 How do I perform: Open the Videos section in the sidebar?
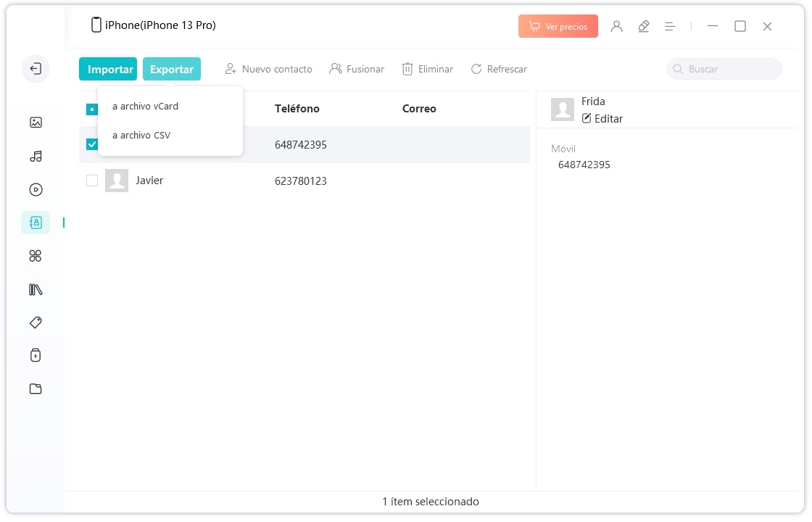click(x=36, y=190)
